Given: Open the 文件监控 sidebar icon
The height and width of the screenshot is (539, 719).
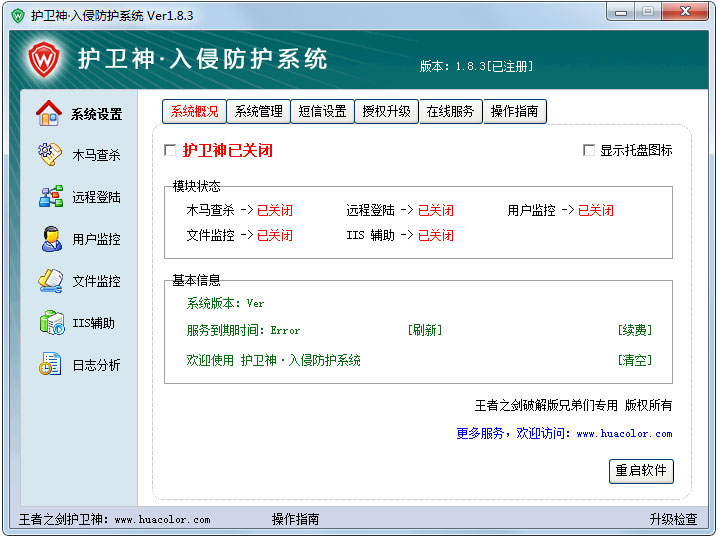Looking at the screenshot, I should click(50, 281).
